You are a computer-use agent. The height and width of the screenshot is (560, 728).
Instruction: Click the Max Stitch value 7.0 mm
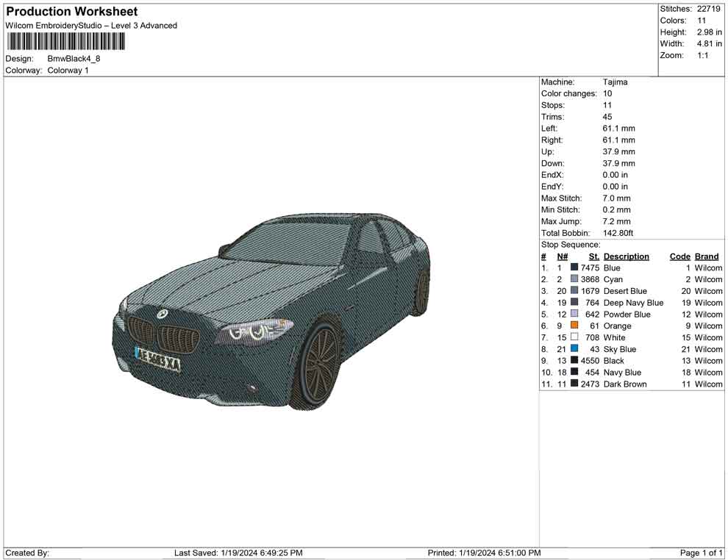[x=616, y=198]
